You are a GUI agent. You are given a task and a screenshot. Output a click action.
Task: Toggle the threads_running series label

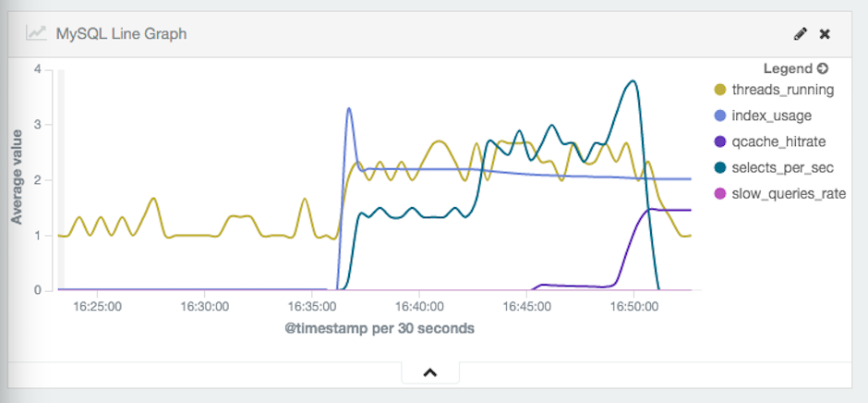[x=782, y=91]
